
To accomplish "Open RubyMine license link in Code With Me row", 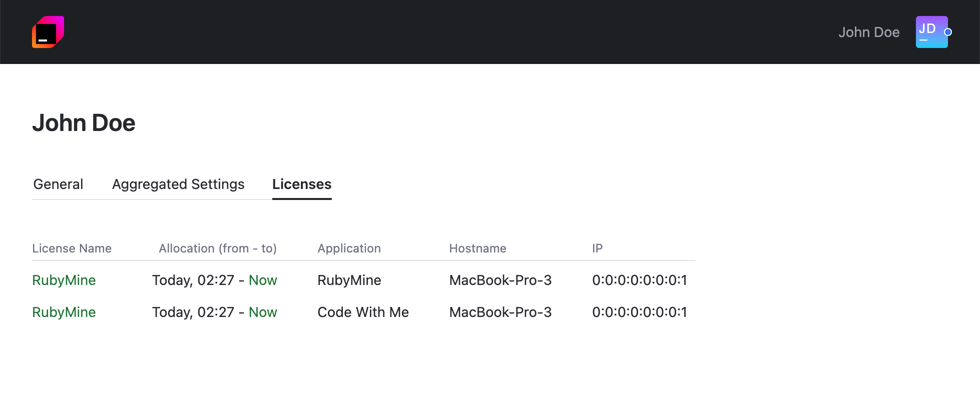I will coord(64,312).
